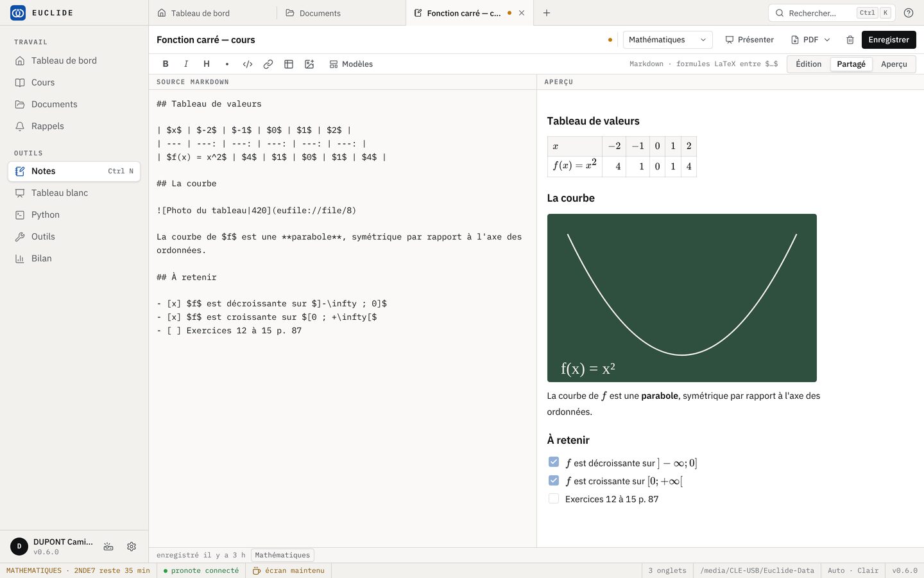This screenshot has width=924, height=578.
Task: Click the Rechercher search field
Action: click(x=831, y=13)
